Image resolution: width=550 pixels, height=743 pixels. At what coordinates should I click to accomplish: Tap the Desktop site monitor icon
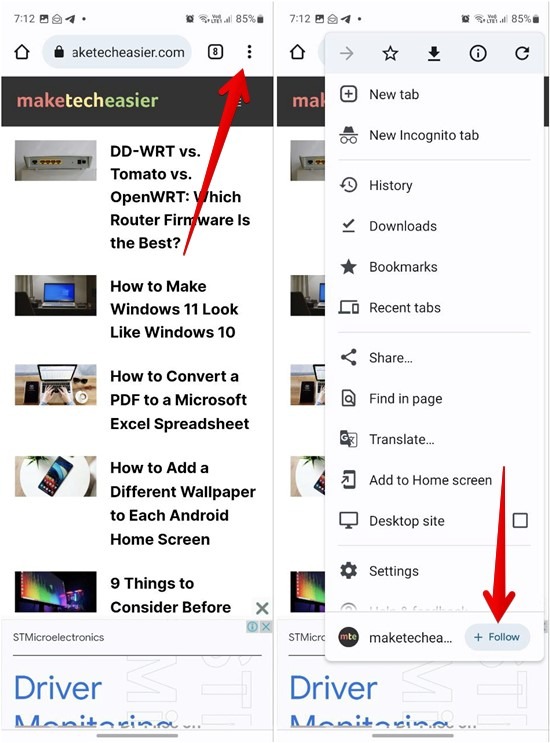pyautogui.click(x=349, y=520)
